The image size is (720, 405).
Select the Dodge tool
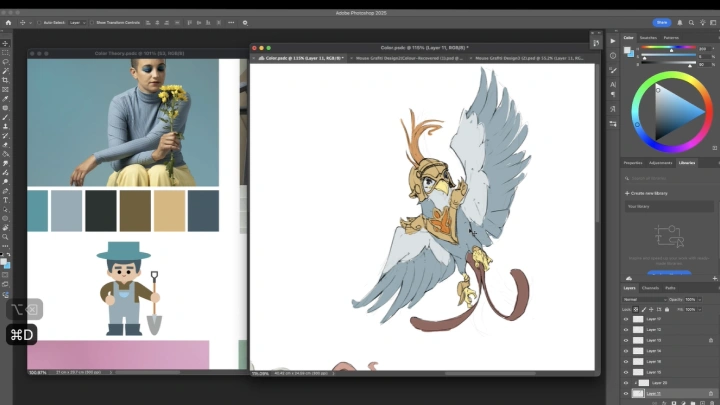pos(6,182)
